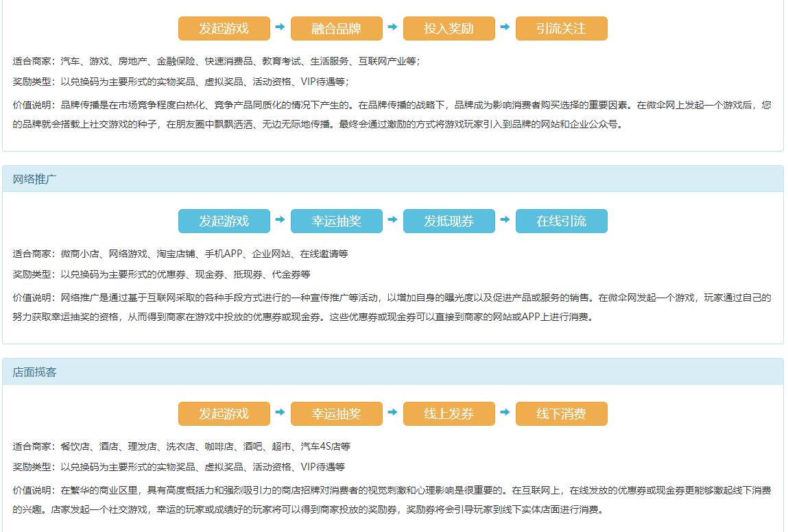Click the arrow between 幸运抽奖 and 线上发券
The width and height of the screenshot is (788, 532).
click(x=393, y=413)
